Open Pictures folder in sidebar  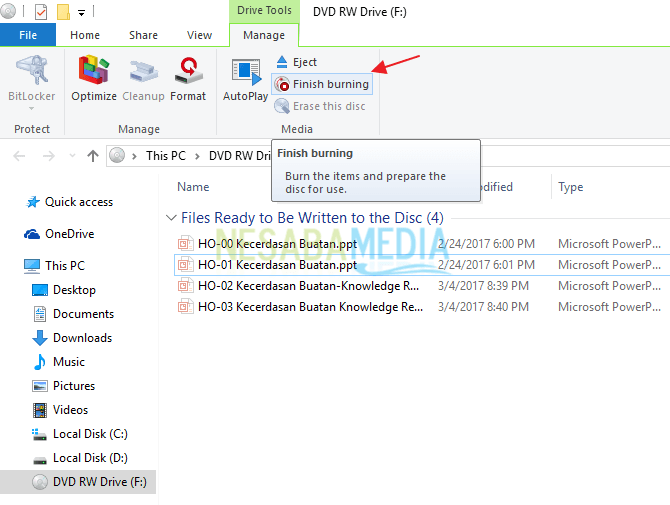pyautogui.click(x=74, y=385)
